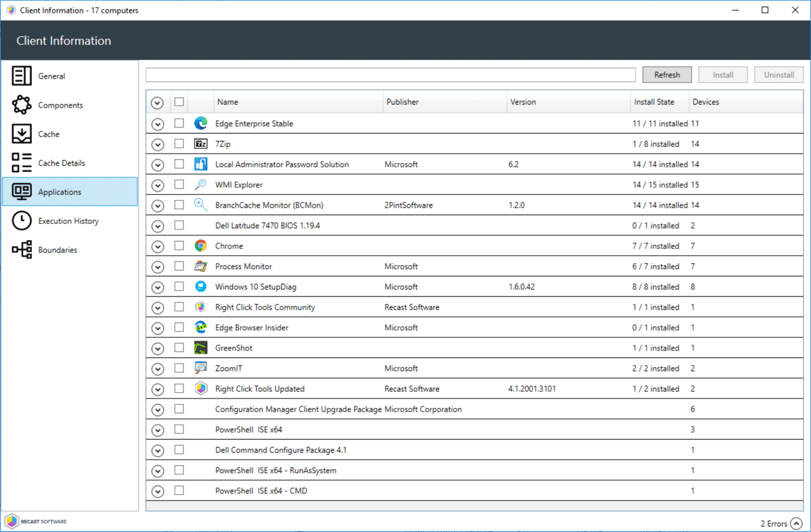Click the WMI Explorer magnifier icon
This screenshot has height=532, width=811.
[201, 184]
